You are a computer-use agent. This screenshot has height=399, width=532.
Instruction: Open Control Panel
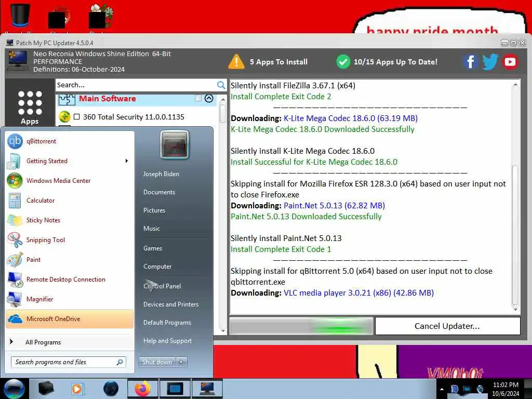162,286
